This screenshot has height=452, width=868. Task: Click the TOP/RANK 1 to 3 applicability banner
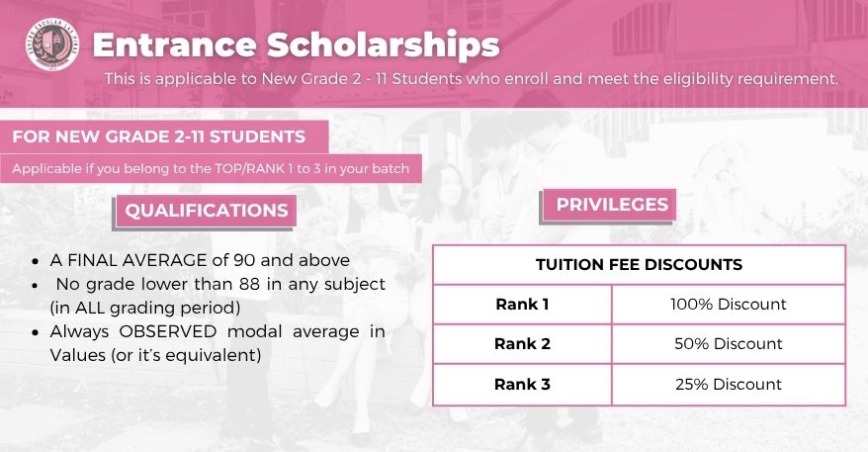click(x=210, y=169)
